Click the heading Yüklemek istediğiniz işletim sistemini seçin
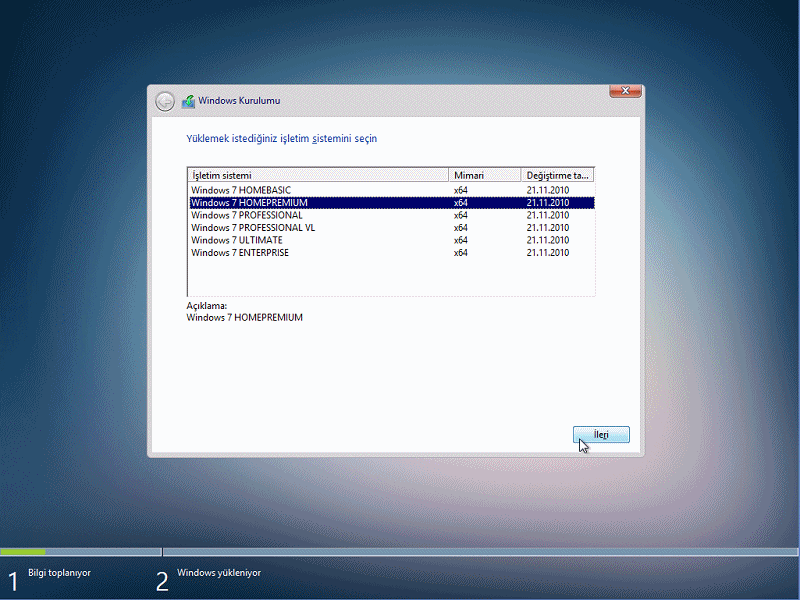Screen dimensions: 800x600 [282, 139]
